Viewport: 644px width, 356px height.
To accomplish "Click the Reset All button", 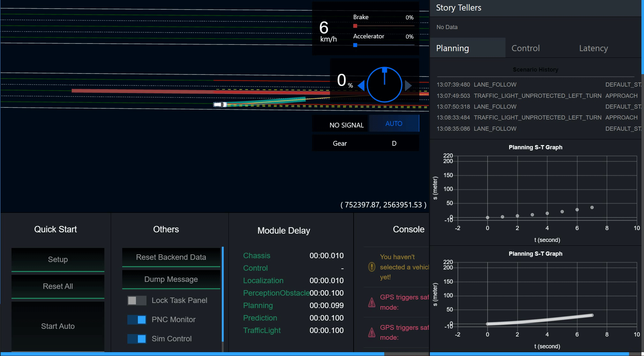I will coord(58,286).
